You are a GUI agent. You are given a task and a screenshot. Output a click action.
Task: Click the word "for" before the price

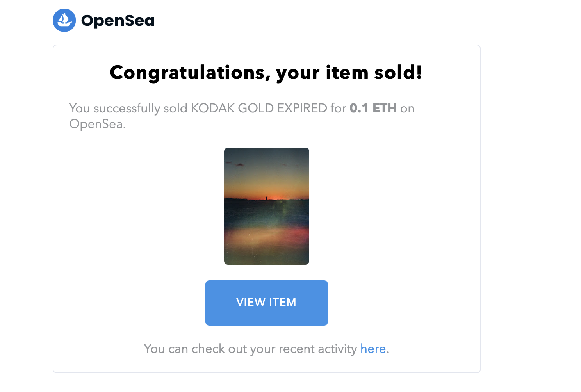[x=338, y=108]
